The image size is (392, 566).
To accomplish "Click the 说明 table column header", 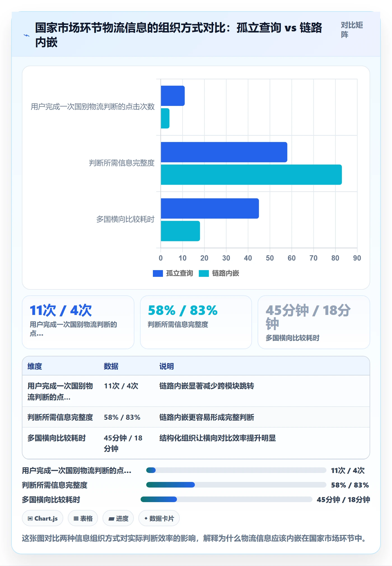I will click(167, 366).
